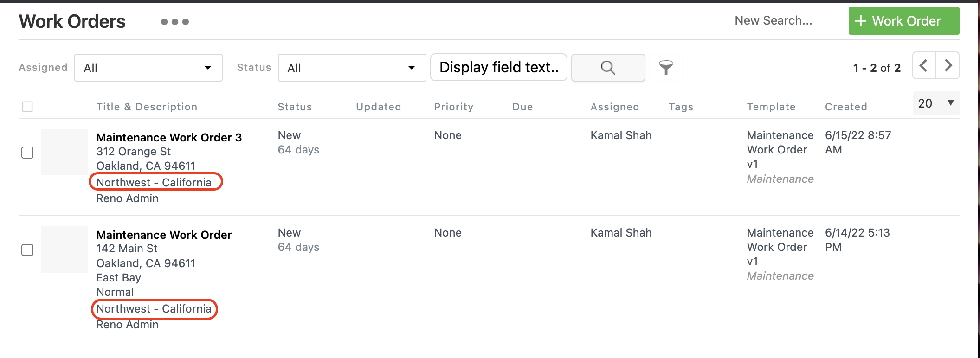This screenshot has height=358, width=980.
Task: Sort by the Title & Description column
Action: [x=147, y=107]
